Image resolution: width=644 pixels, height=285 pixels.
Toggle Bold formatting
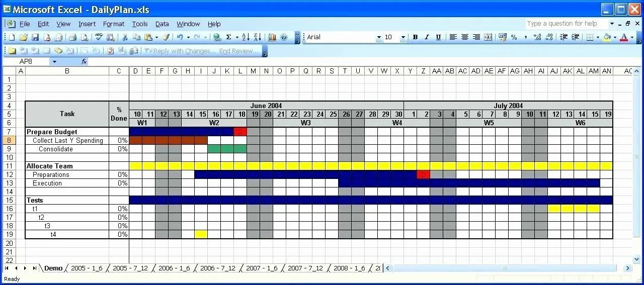tap(415, 37)
